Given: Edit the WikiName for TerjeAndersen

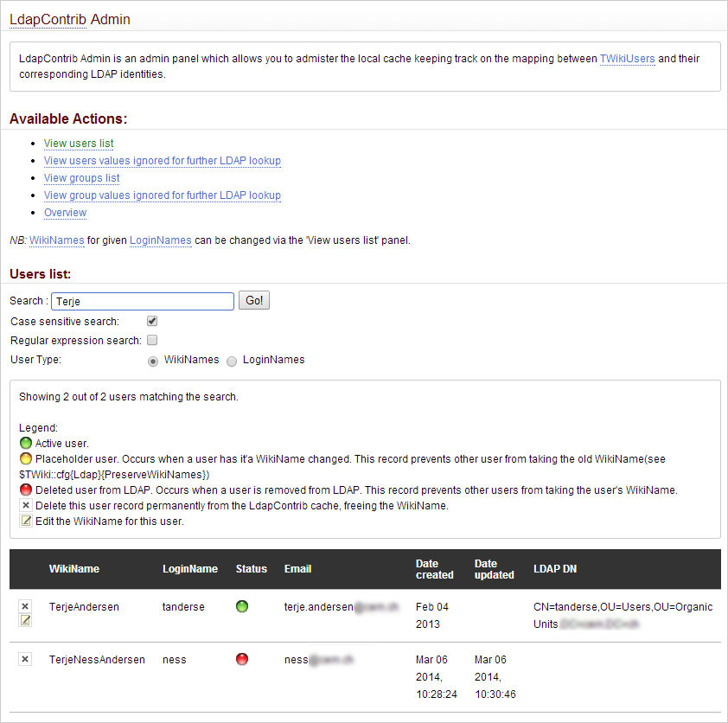Looking at the screenshot, I should point(25,620).
